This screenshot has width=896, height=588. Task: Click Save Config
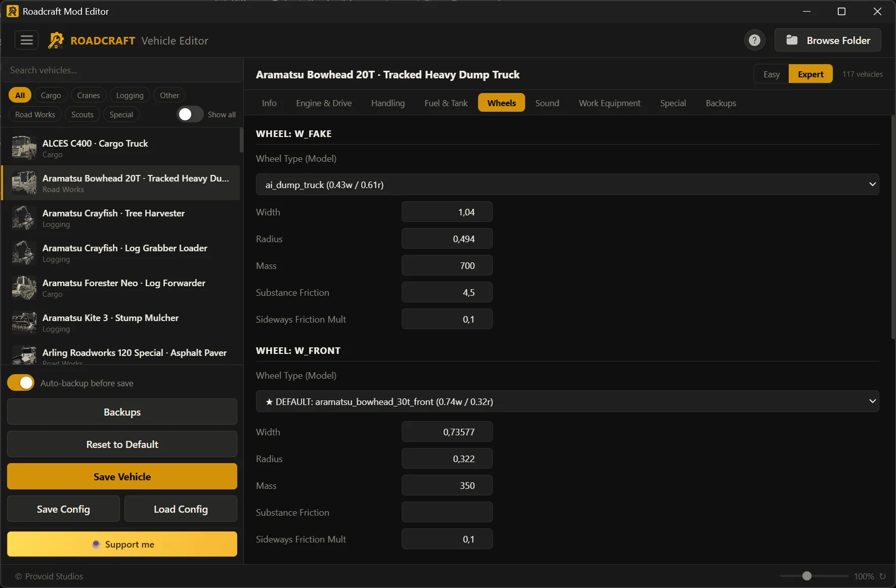click(63, 509)
